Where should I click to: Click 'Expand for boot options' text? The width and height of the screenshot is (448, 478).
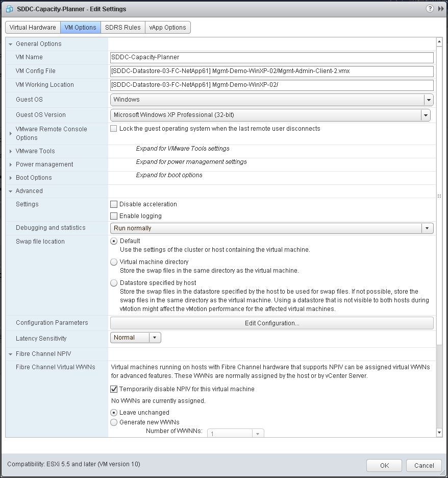click(169, 175)
